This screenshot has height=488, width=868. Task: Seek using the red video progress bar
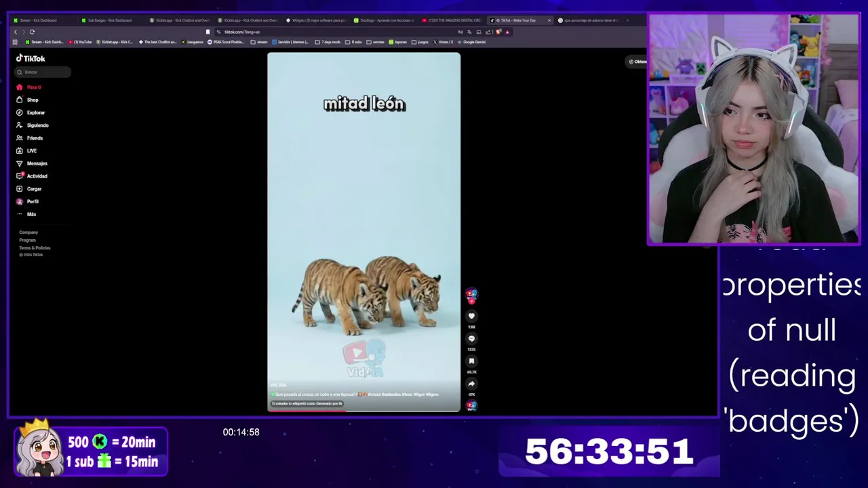point(363,410)
